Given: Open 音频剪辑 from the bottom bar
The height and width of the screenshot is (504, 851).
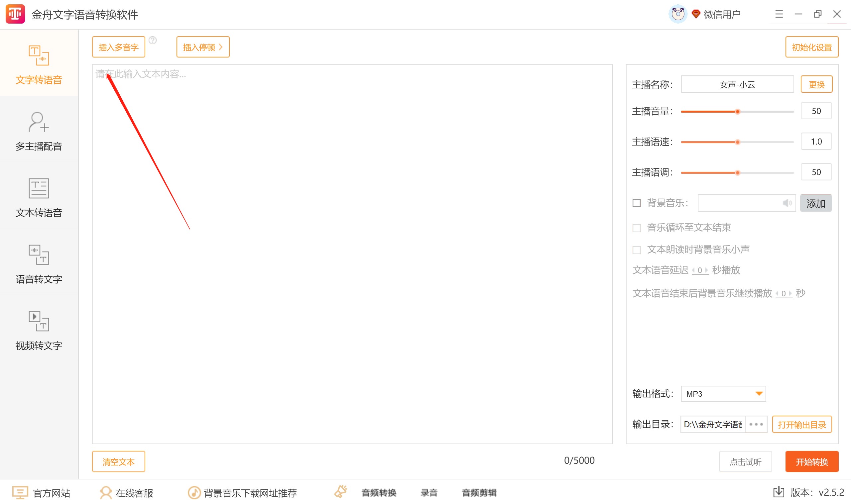Looking at the screenshot, I should pos(479,492).
